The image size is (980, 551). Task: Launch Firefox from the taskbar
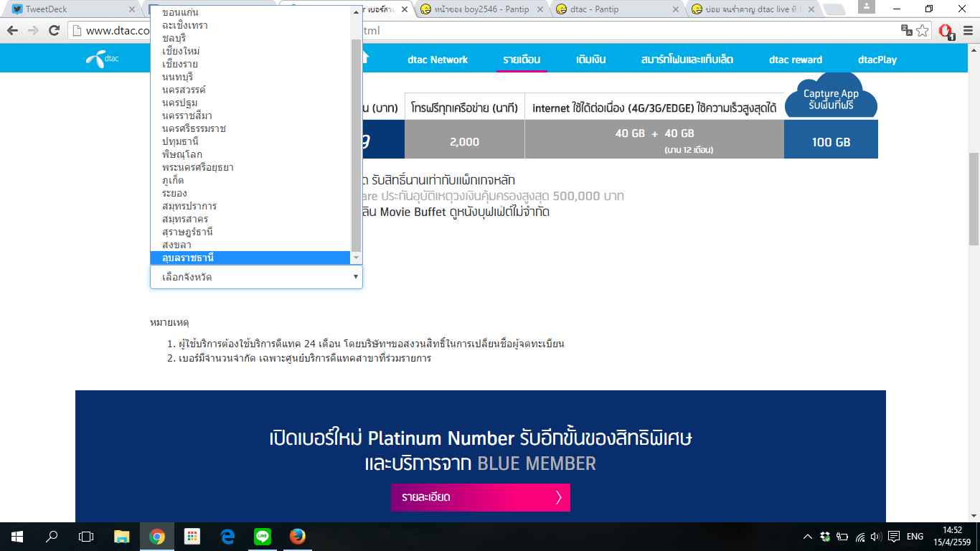tap(297, 536)
